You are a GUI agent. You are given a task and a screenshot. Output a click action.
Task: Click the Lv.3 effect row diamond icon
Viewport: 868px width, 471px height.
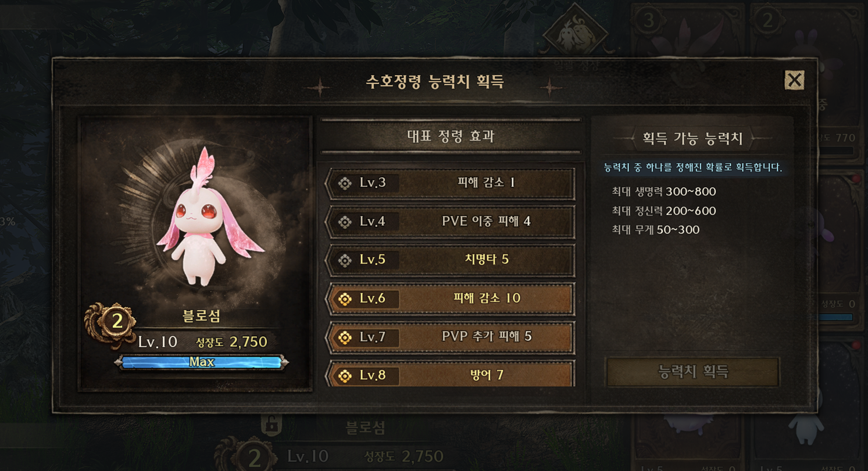pos(345,184)
